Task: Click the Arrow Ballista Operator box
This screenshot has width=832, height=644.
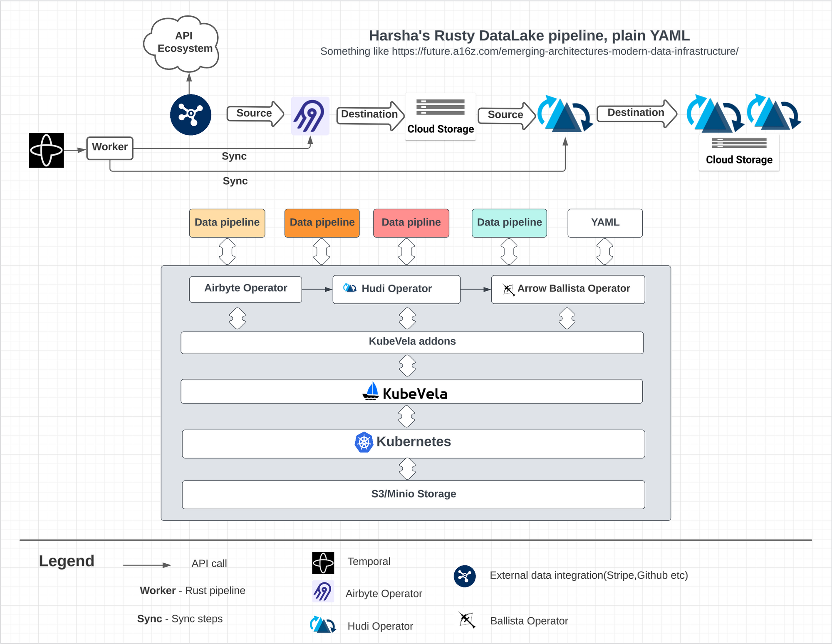Action: click(x=568, y=289)
